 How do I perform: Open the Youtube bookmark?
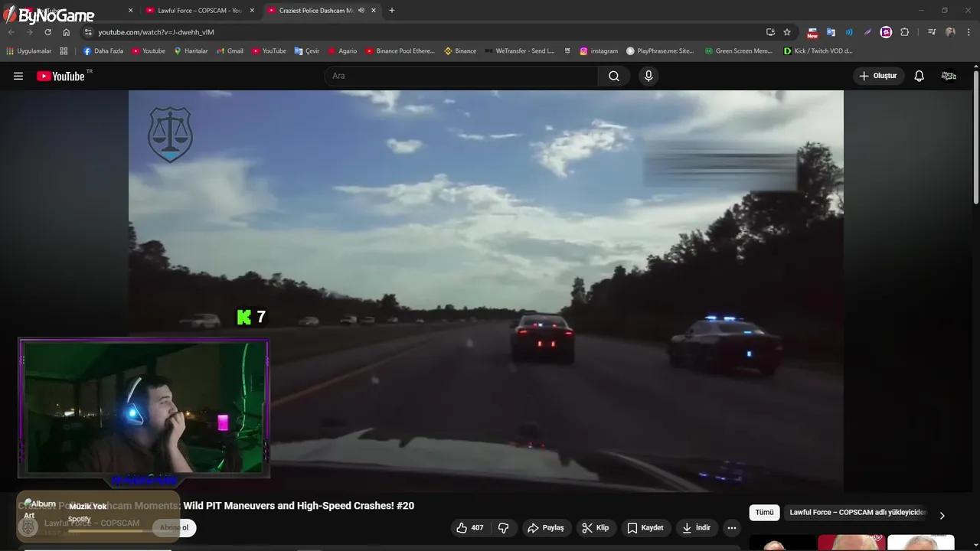[149, 51]
